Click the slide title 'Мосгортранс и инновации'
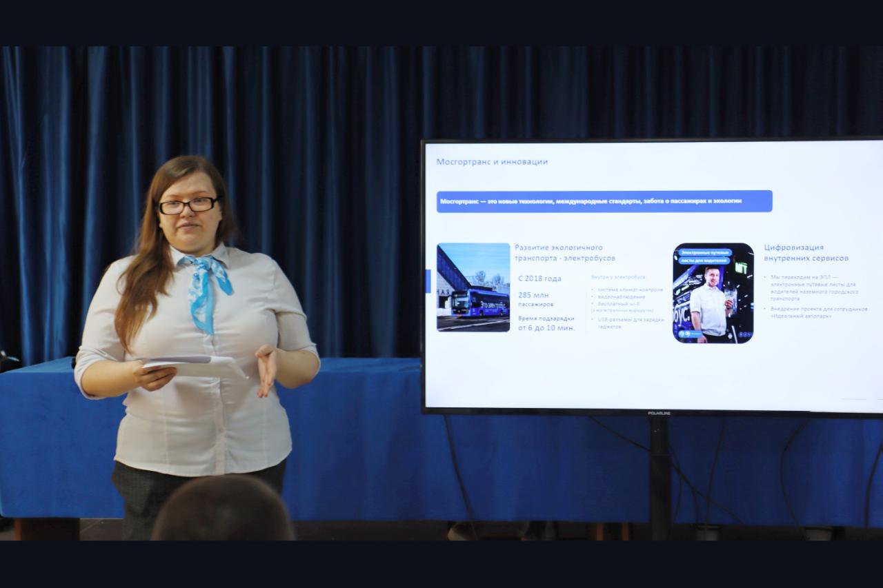 click(x=492, y=162)
